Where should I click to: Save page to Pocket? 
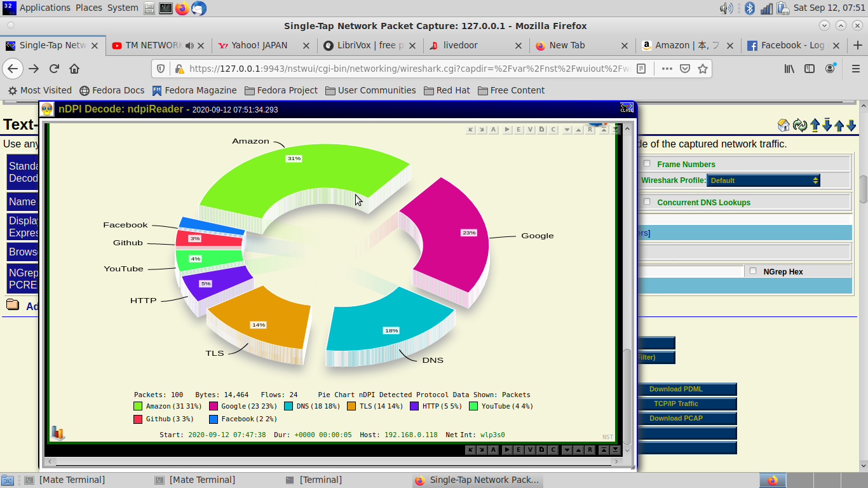coord(685,69)
